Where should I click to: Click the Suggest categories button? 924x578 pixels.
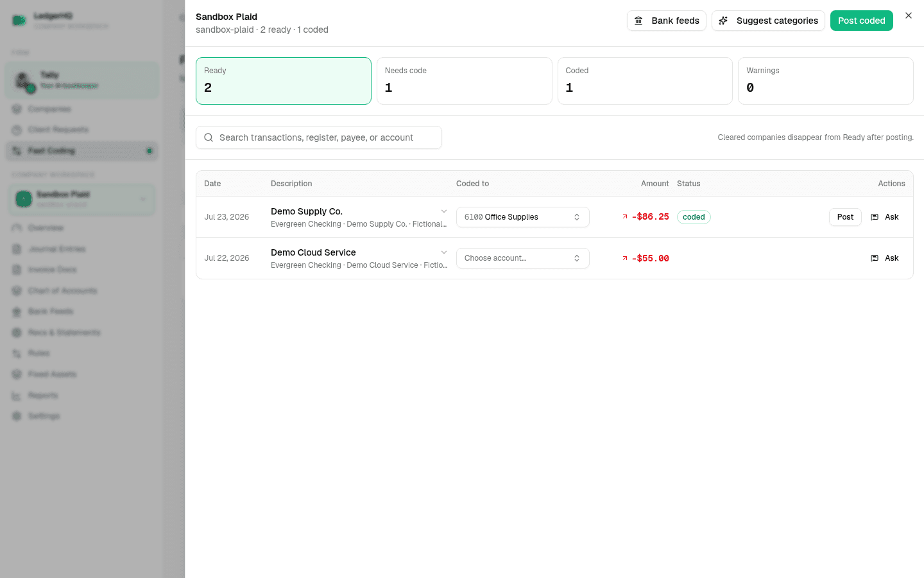[768, 21]
